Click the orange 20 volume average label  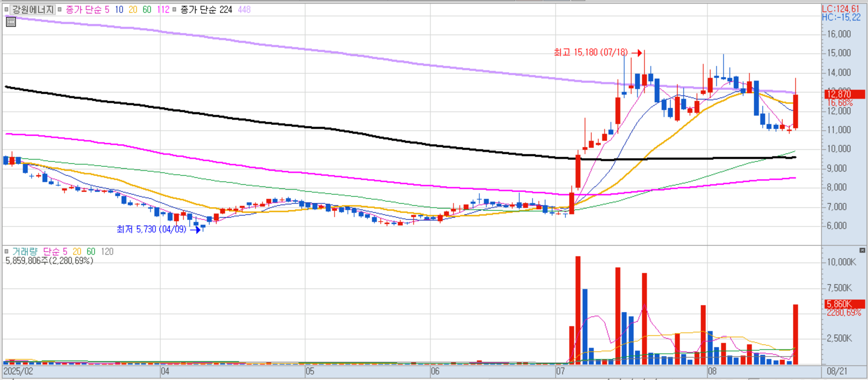pos(77,251)
